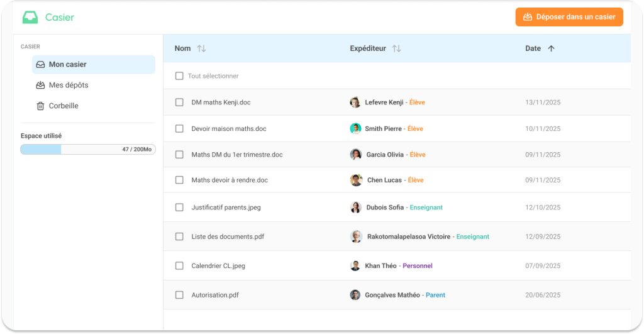The height and width of the screenshot is (334, 644).
Task: Open the Mes dépôts section
Action: click(68, 85)
